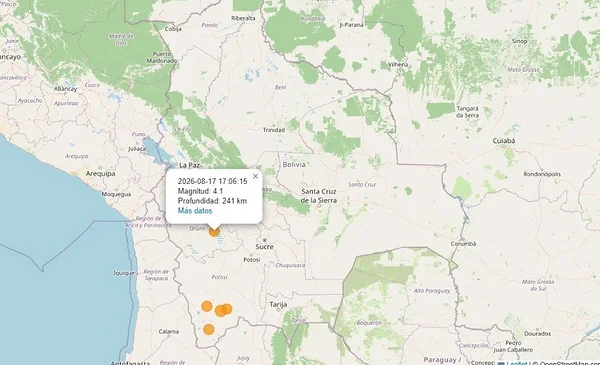
Task: Click the Riberalta city label
Action: pyautogui.click(x=243, y=18)
